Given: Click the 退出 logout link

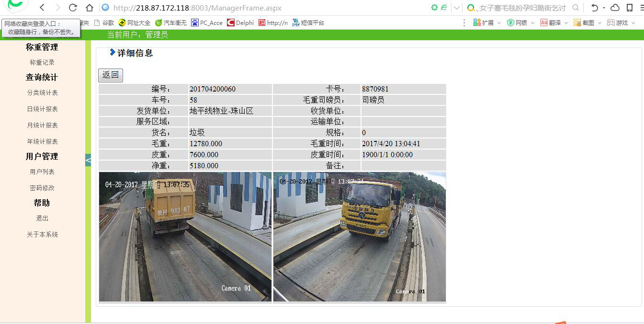Looking at the screenshot, I should pos(42,218).
